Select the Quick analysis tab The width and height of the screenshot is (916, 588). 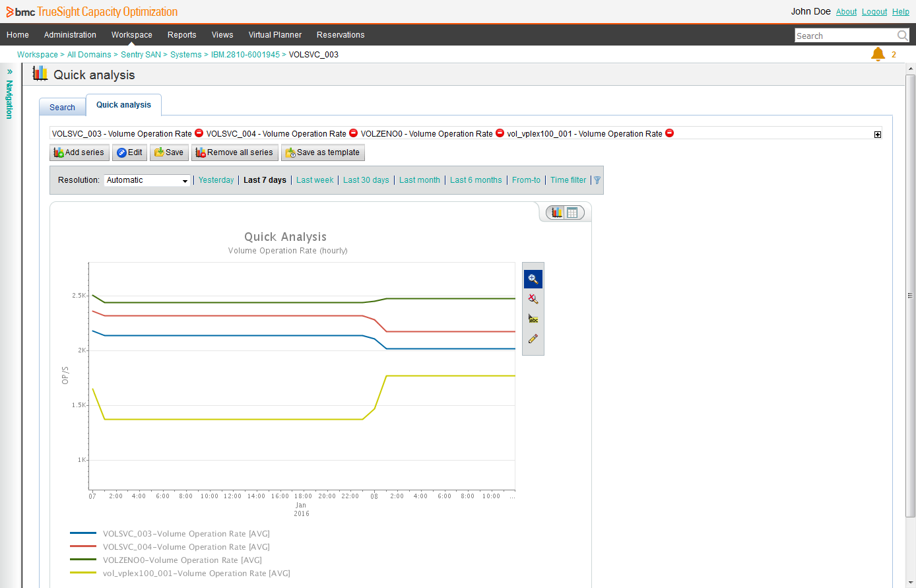point(123,105)
